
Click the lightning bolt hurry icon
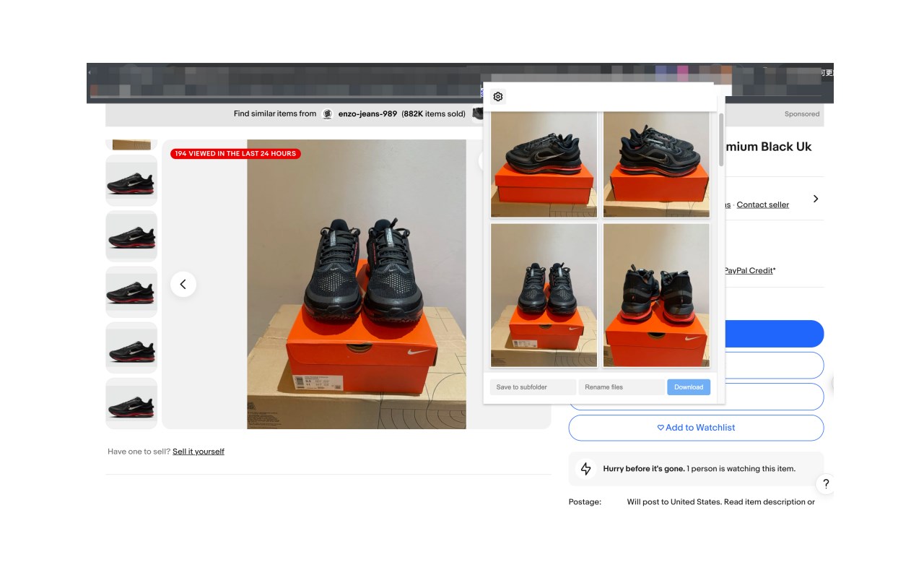point(586,469)
